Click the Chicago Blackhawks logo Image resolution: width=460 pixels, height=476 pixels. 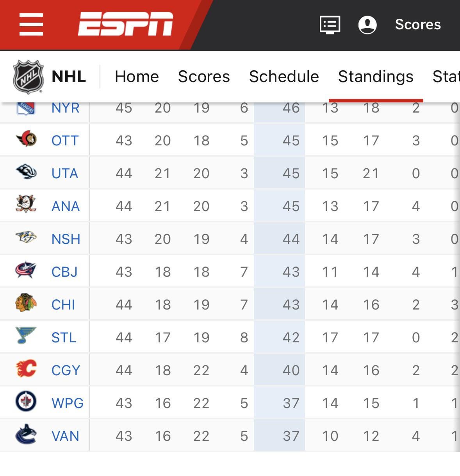26,303
